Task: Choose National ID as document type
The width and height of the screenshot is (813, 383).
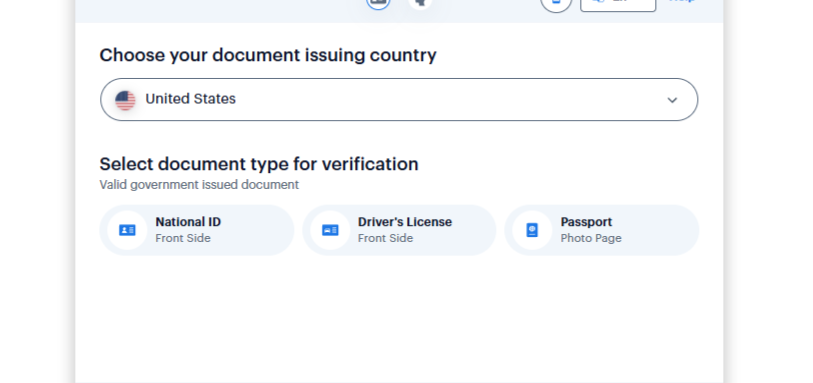Action: tap(197, 230)
